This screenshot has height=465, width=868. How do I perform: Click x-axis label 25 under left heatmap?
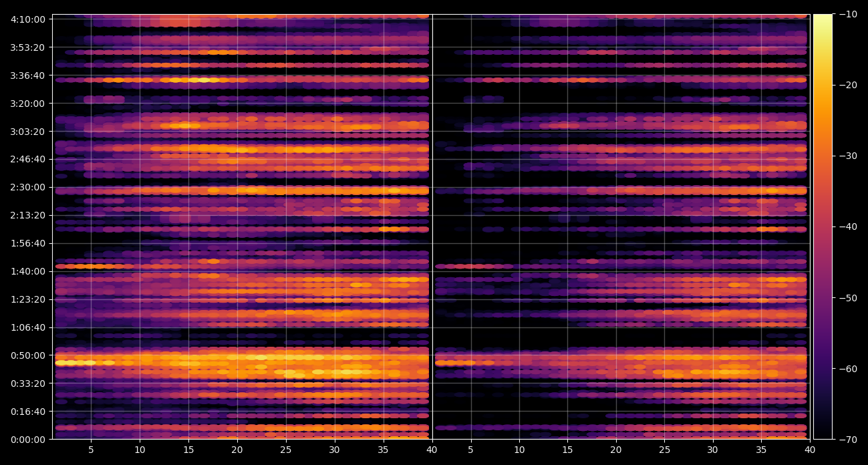click(x=285, y=450)
